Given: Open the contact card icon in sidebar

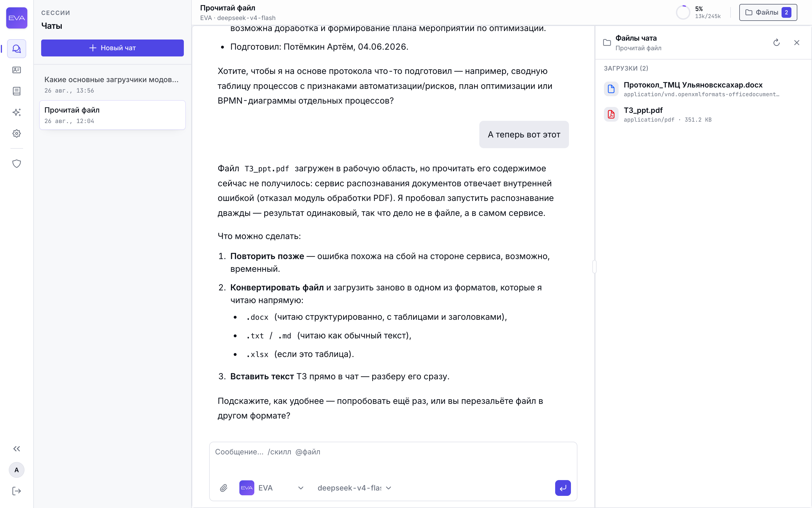Looking at the screenshot, I should [16, 70].
